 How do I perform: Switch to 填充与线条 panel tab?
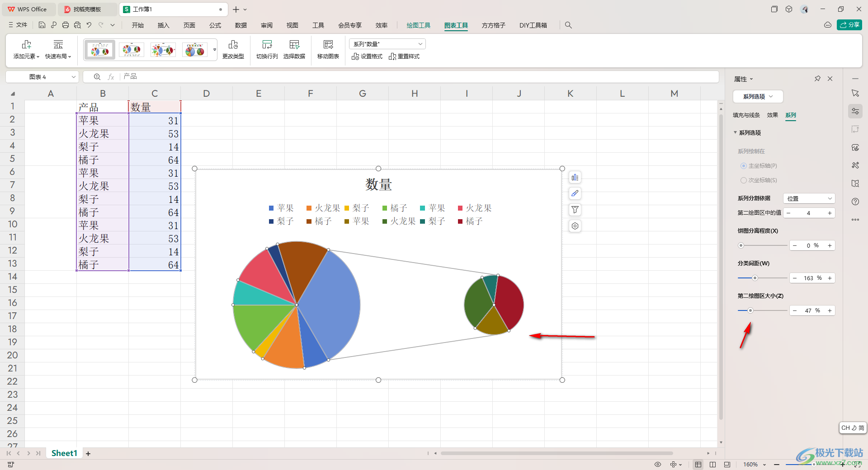[746, 115]
